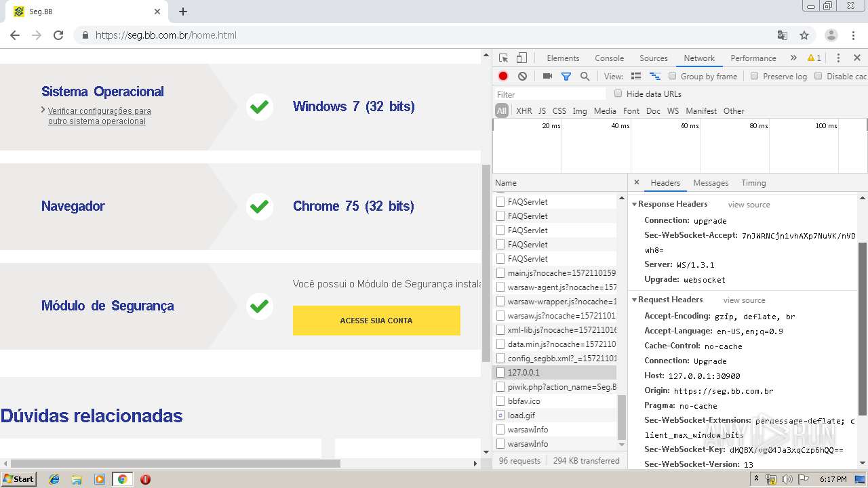Click the address bar URL
This screenshot has width=868, height=488.
[x=166, y=35]
